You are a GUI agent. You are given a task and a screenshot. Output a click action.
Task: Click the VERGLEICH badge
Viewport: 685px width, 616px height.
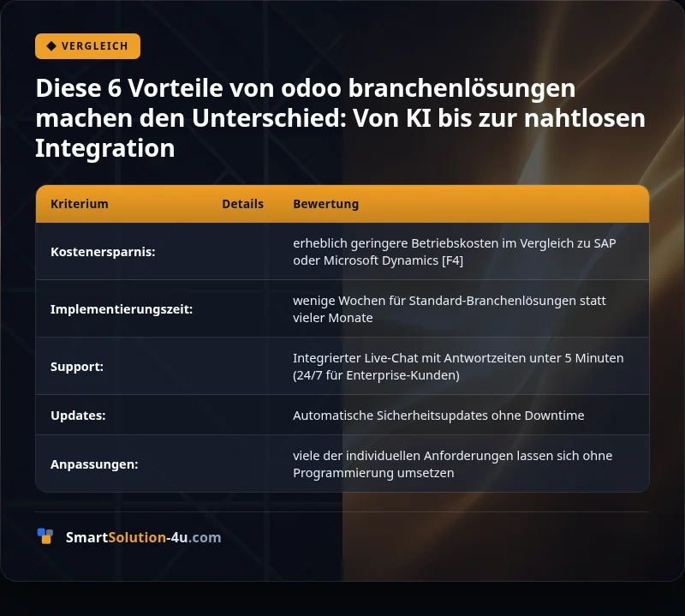(88, 46)
